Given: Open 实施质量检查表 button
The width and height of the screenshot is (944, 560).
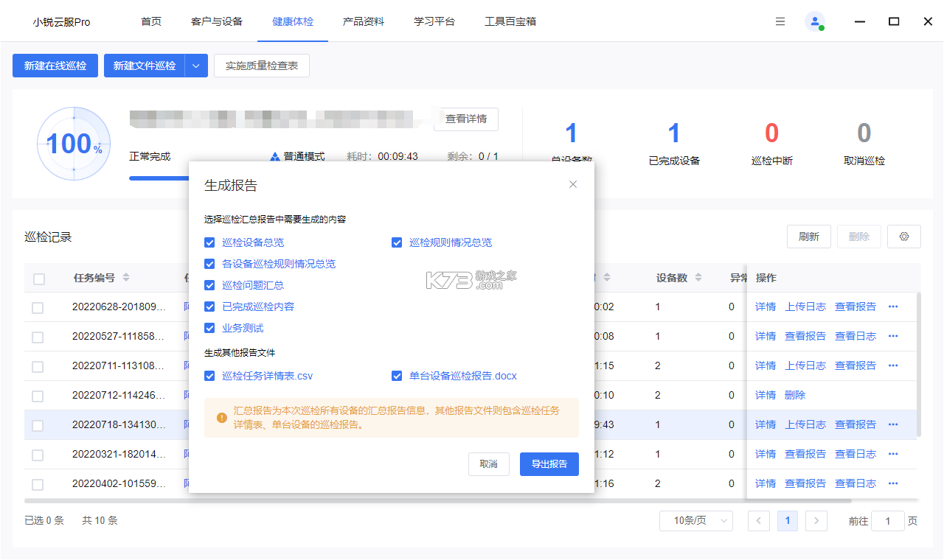Looking at the screenshot, I should click(262, 66).
